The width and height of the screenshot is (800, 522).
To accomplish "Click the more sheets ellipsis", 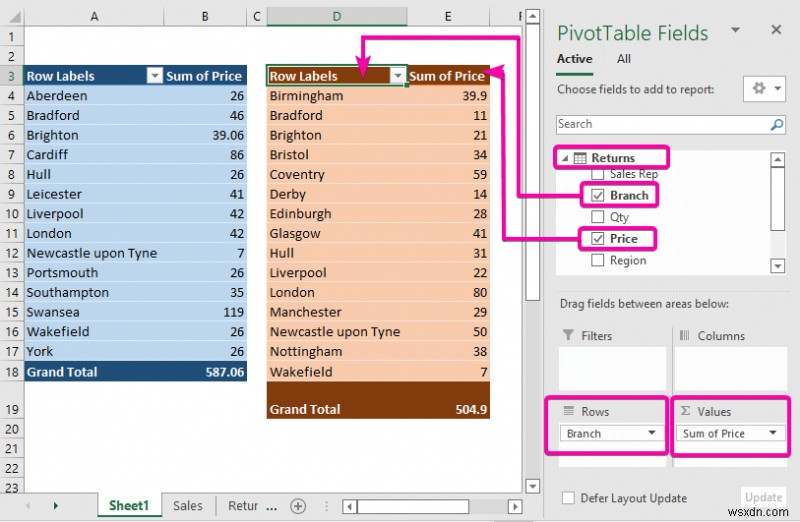I will coord(271,508).
